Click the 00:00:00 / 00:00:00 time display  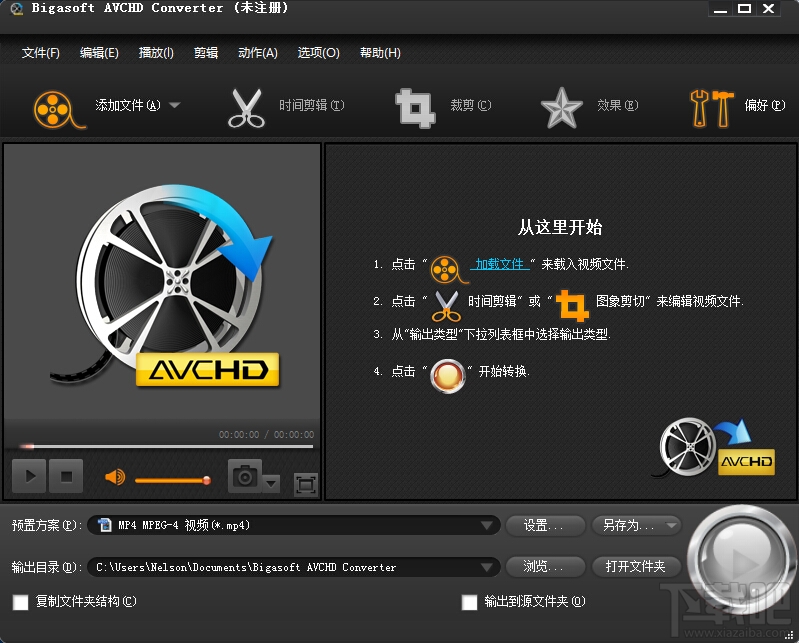pos(267,435)
